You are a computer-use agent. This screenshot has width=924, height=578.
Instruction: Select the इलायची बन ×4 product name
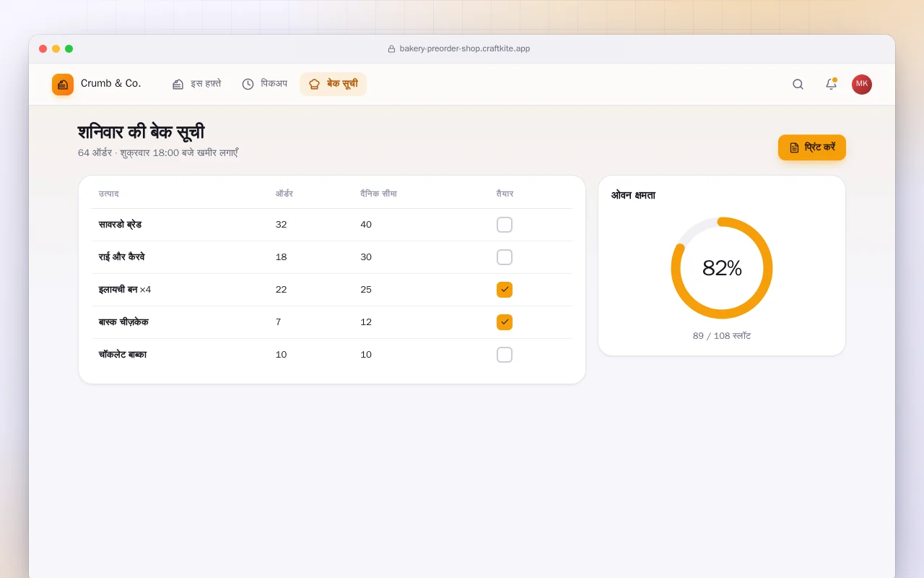(x=125, y=290)
